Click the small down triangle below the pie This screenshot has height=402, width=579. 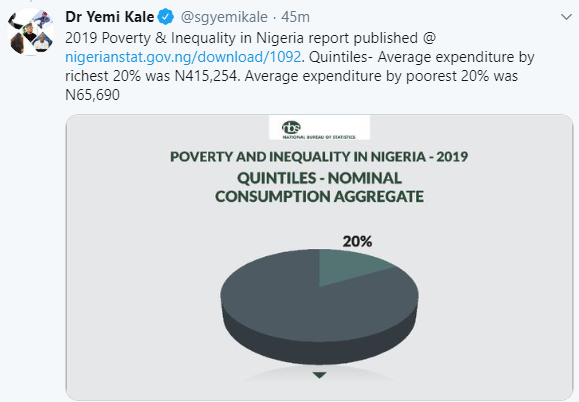[x=319, y=375]
